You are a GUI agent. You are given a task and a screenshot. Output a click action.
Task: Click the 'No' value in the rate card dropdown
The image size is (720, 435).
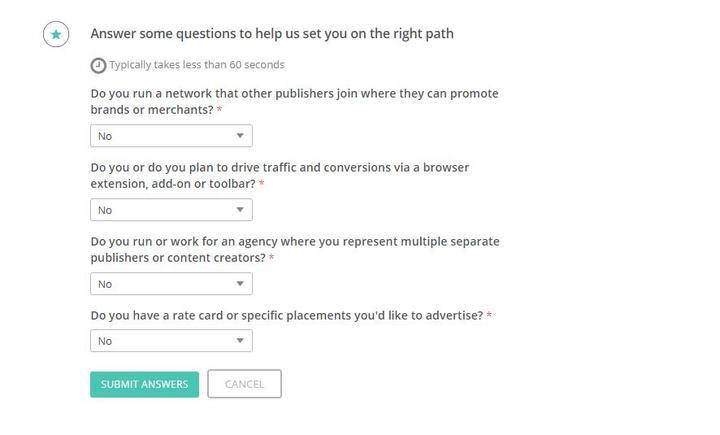coord(105,341)
